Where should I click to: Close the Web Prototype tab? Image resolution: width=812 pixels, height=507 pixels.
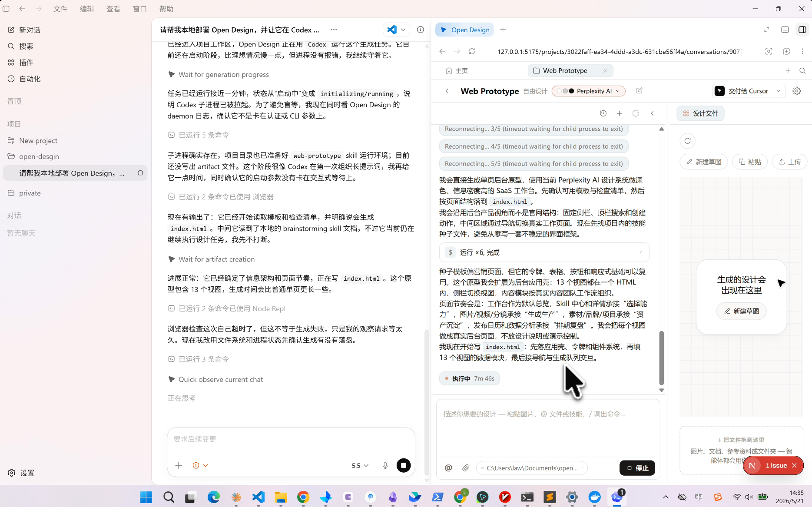pyautogui.click(x=605, y=70)
